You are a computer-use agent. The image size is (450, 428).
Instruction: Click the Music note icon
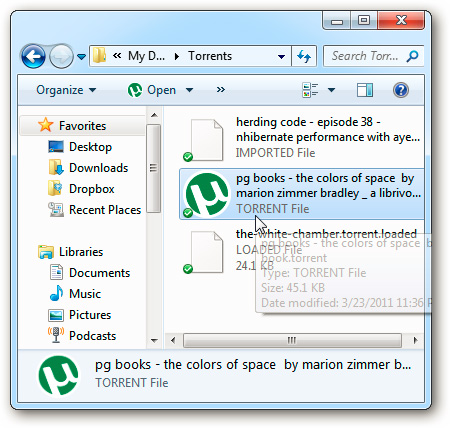click(56, 293)
